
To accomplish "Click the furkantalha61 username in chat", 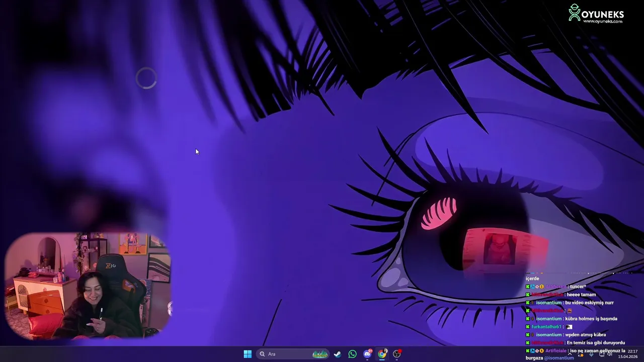I will 546,327.
